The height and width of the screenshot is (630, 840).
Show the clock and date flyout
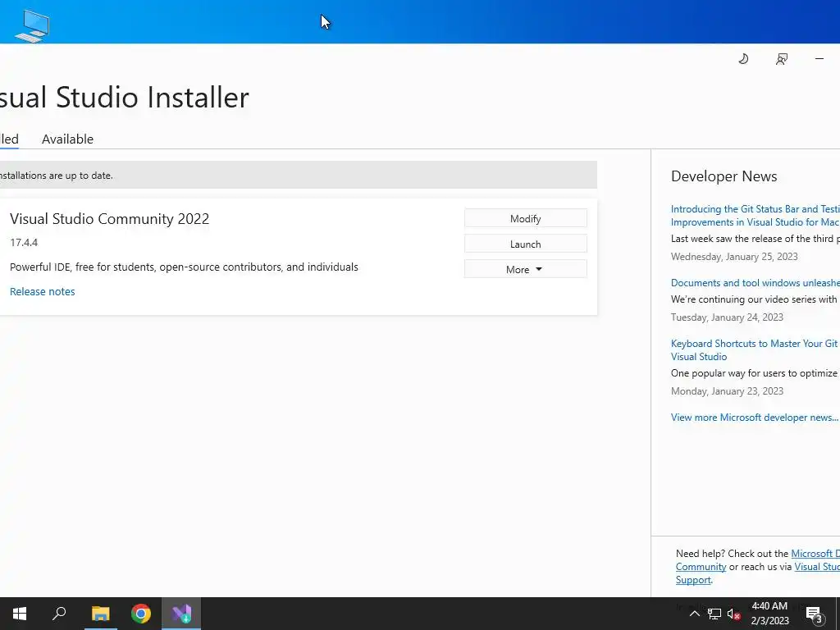(769, 614)
